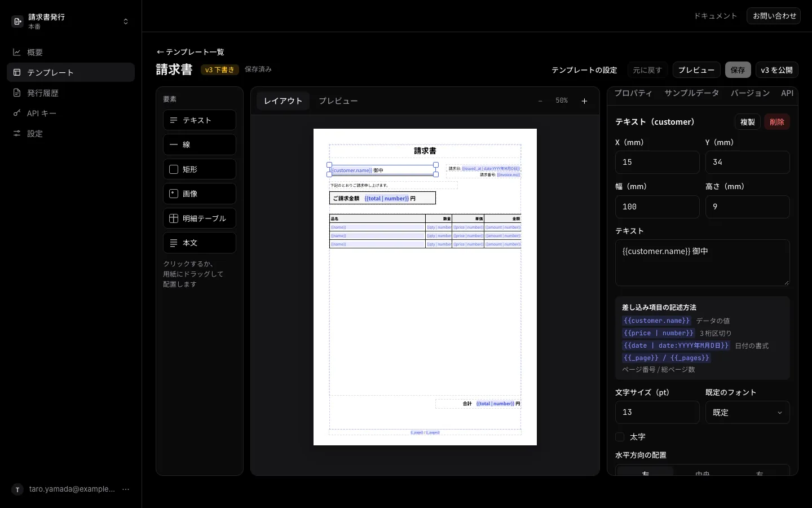Add a 線 line element

pos(200,144)
